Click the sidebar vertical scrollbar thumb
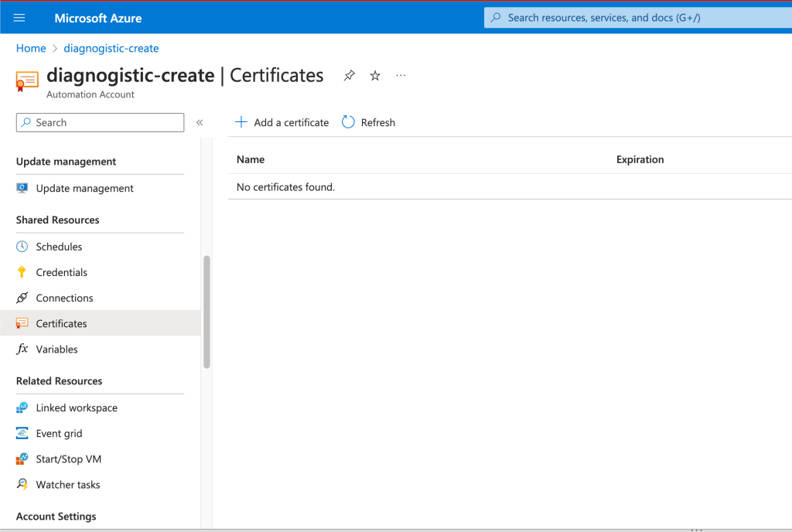This screenshot has width=792, height=532. (207, 312)
